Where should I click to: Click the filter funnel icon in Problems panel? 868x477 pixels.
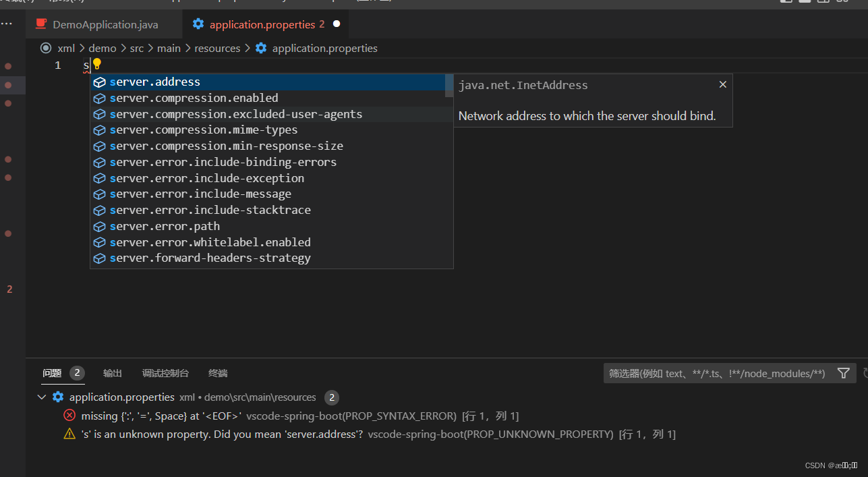(x=843, y=373)
